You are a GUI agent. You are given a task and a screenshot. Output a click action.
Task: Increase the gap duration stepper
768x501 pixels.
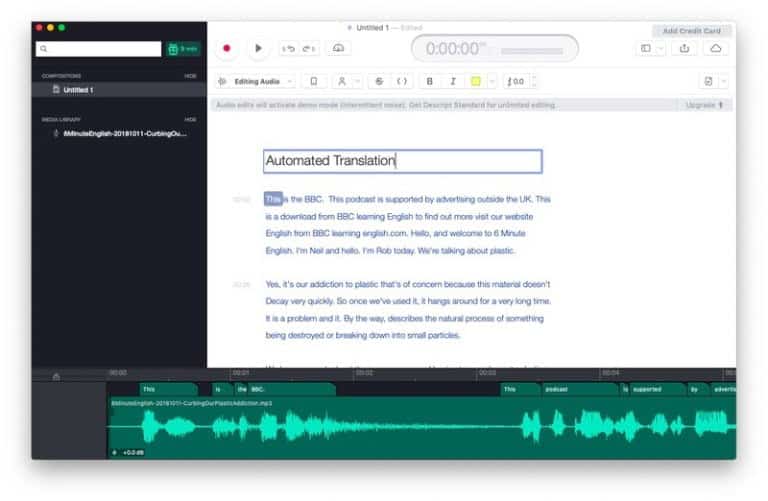click(534, 77)
